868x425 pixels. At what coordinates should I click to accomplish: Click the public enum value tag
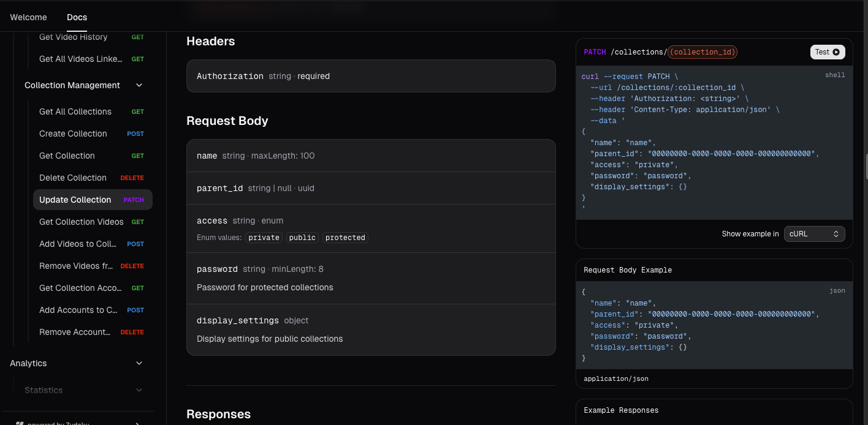(x=302, y=238)
